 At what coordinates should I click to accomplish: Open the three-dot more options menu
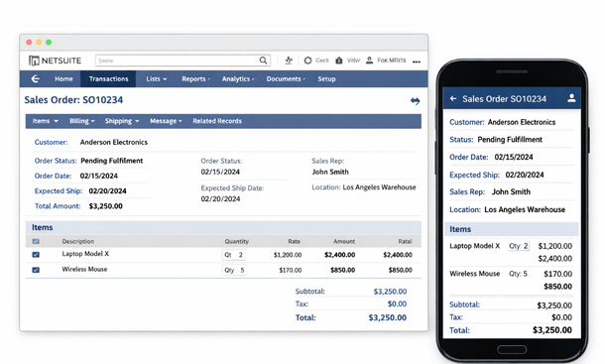pyautogui.click(x=417, y=61)
